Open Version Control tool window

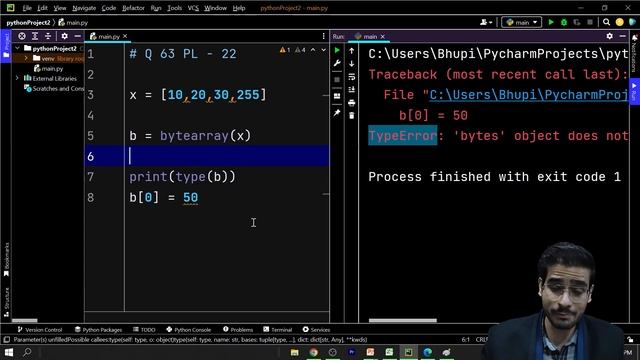(40, 329)
